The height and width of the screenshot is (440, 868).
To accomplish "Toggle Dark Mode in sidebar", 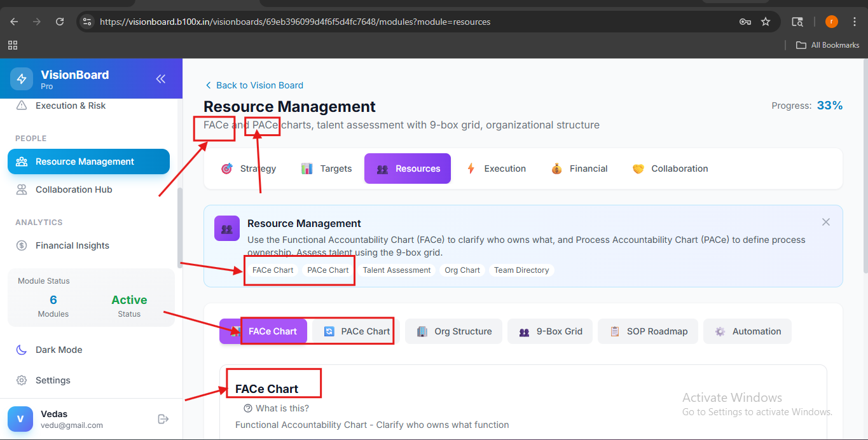I will [88, 350].
